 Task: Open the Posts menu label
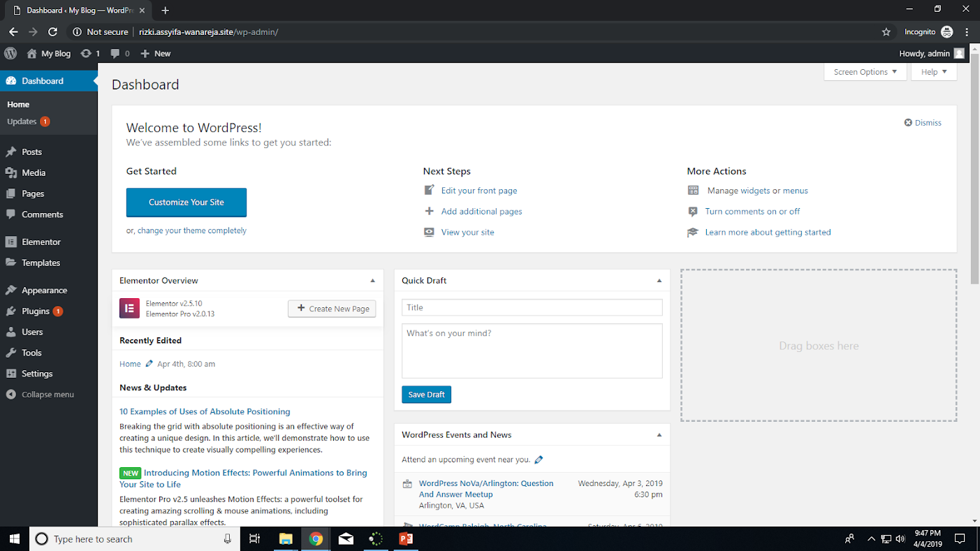[31, 152]
